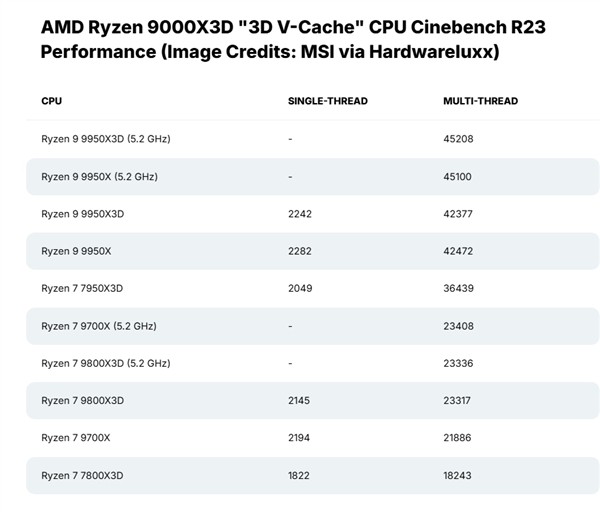
Task: Select the single-thread score 2242
Action: tap(299, 214)
